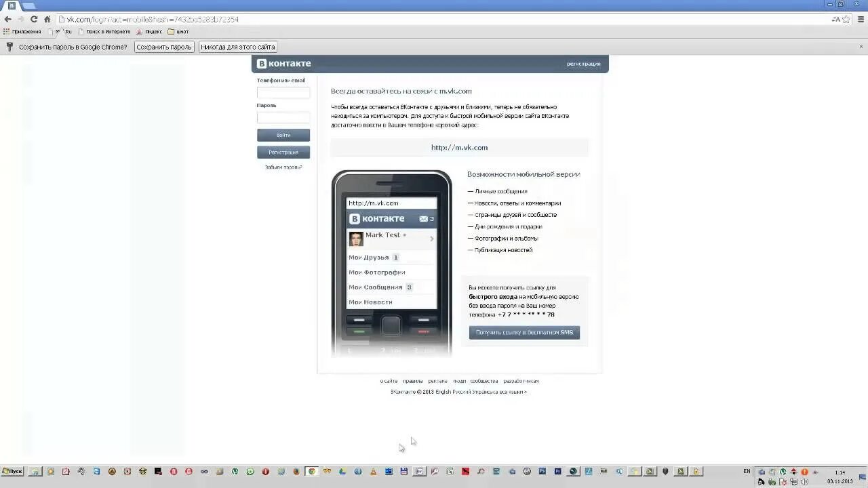Open the Забыли пароль? link
This screenshot has height=488, width=868.
(283, 167)
